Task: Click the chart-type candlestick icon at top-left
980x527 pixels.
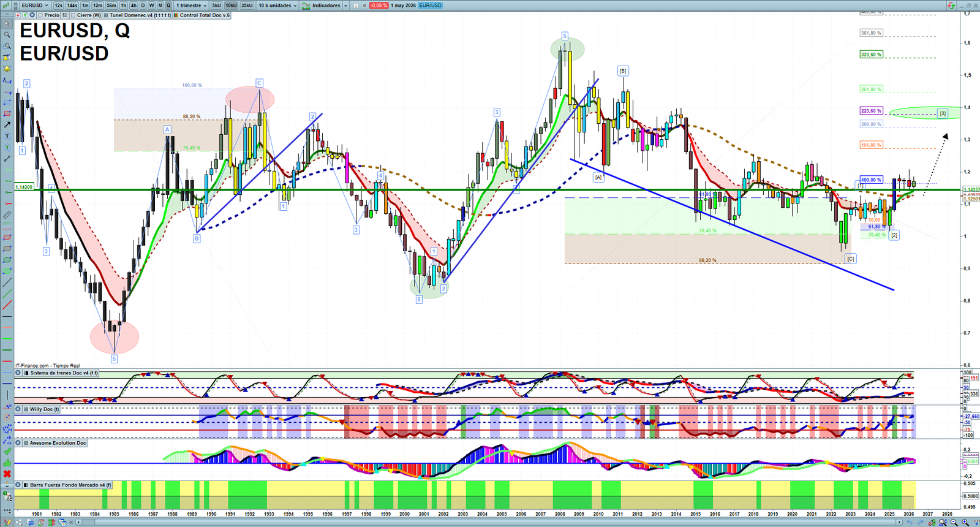Action: point(6,5)
